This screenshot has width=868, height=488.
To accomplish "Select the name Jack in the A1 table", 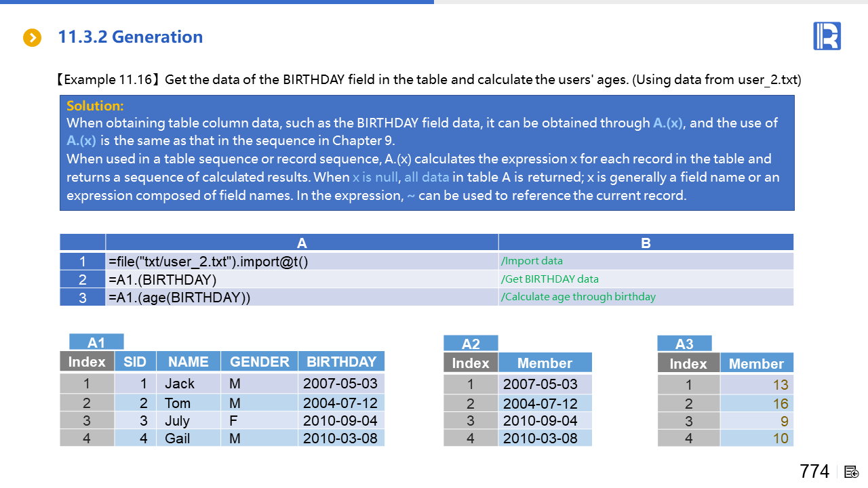I will point(180,384).
